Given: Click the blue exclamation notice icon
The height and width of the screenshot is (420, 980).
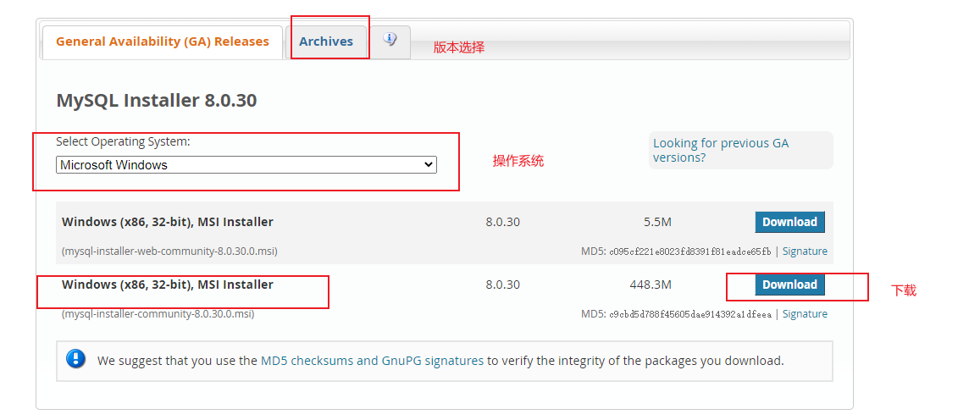Looking at the screenshot, I should coord(75,359).
